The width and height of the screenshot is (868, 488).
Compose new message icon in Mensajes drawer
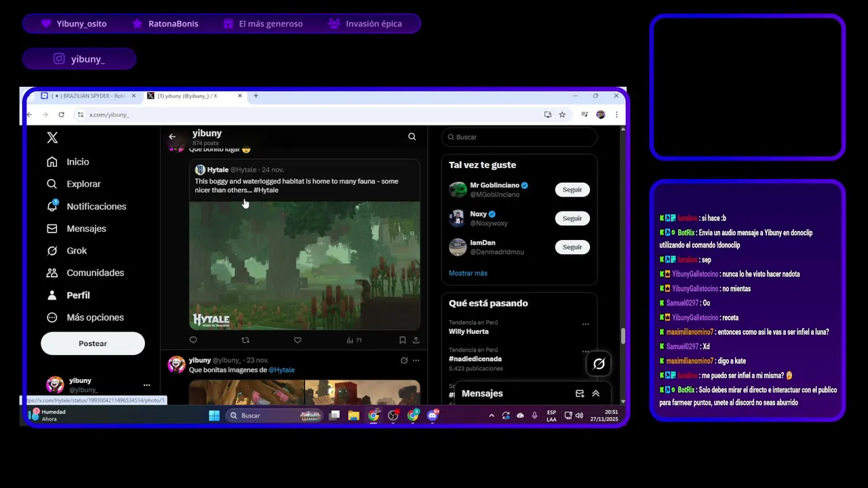click(580, 393)
